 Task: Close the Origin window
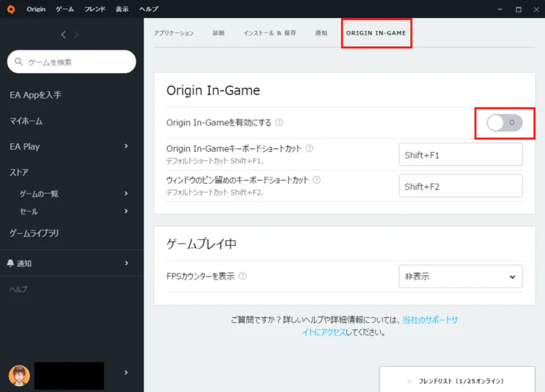click(x=536, y=9)
